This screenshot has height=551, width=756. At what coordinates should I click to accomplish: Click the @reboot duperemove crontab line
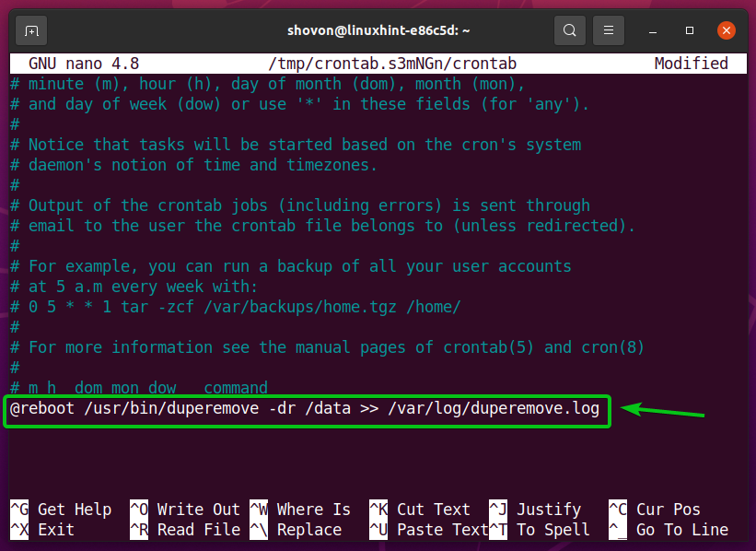pos(305,409)
